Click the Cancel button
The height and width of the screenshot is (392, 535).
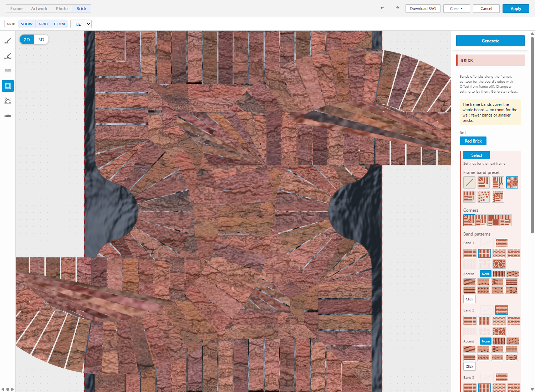486,9
